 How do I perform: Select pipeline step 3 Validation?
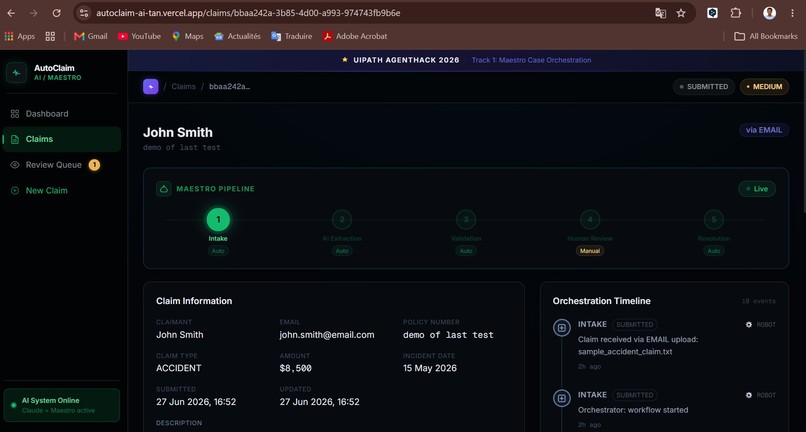[x=466, y=220]
